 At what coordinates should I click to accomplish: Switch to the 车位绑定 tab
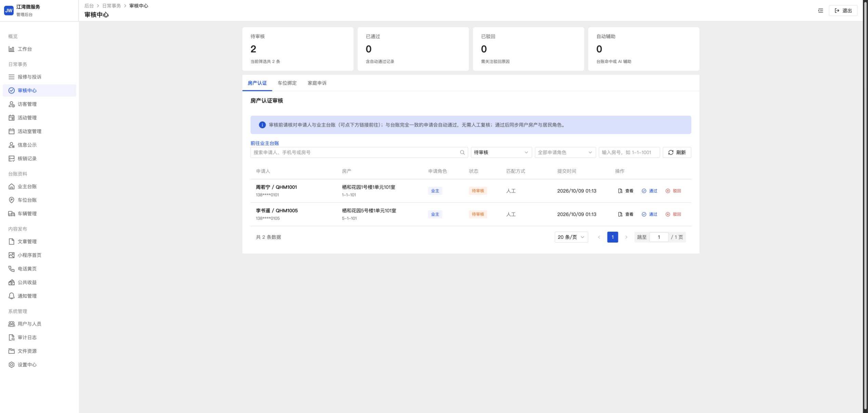tap(287, 83)
